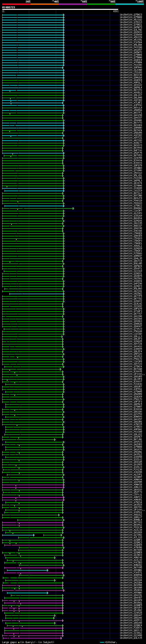
Task: Click the long alignment bar for UniRef100_B8ADA2
Action: tap(38, 208)
